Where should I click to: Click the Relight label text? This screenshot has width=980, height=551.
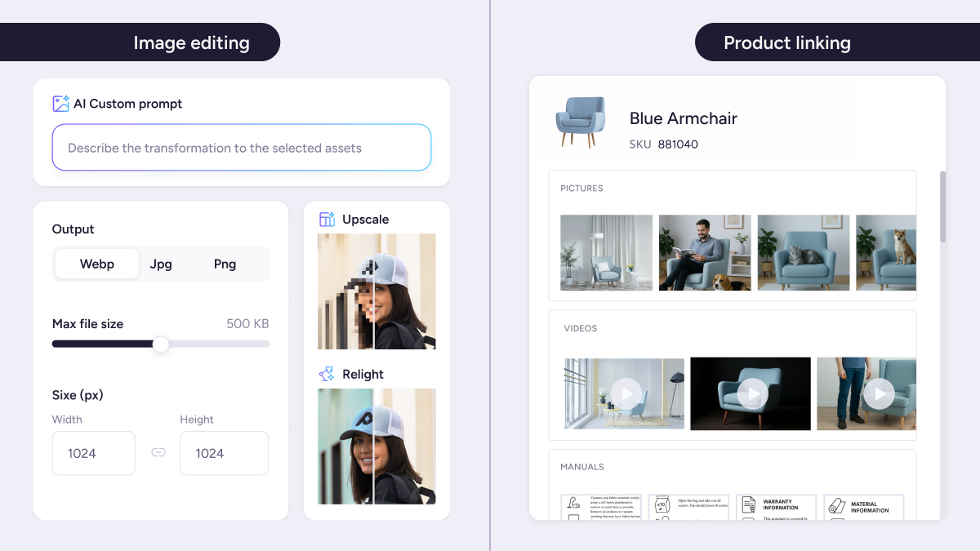[363, 374]
